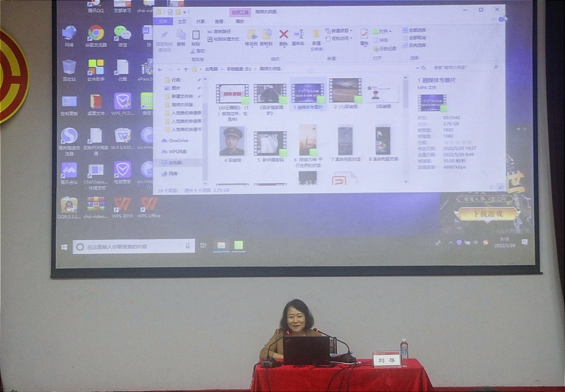Switch to the 主页 (Home) ribbon tab
Image resolution: width=565 pixels, height=392 pixels.
[182, 21]
